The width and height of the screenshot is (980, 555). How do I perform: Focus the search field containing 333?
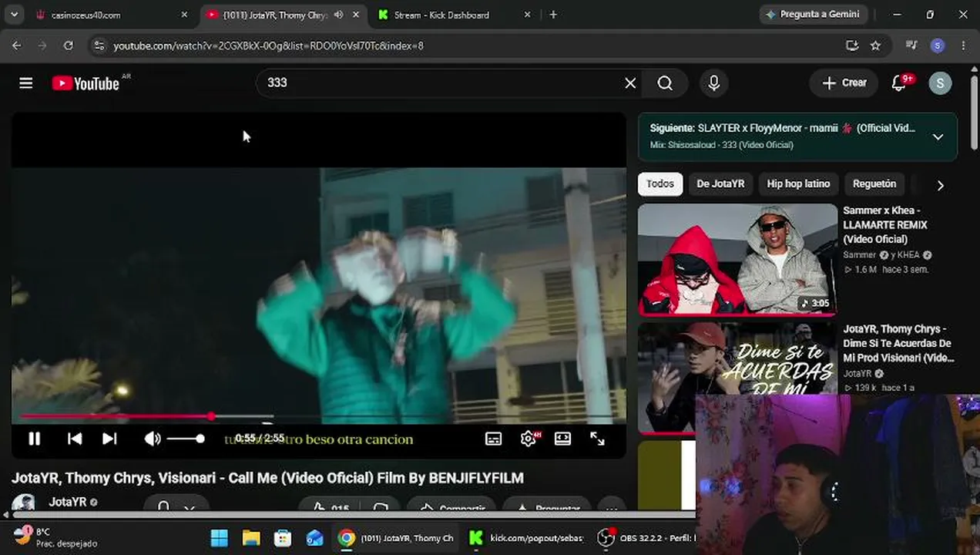pos(439,83)
